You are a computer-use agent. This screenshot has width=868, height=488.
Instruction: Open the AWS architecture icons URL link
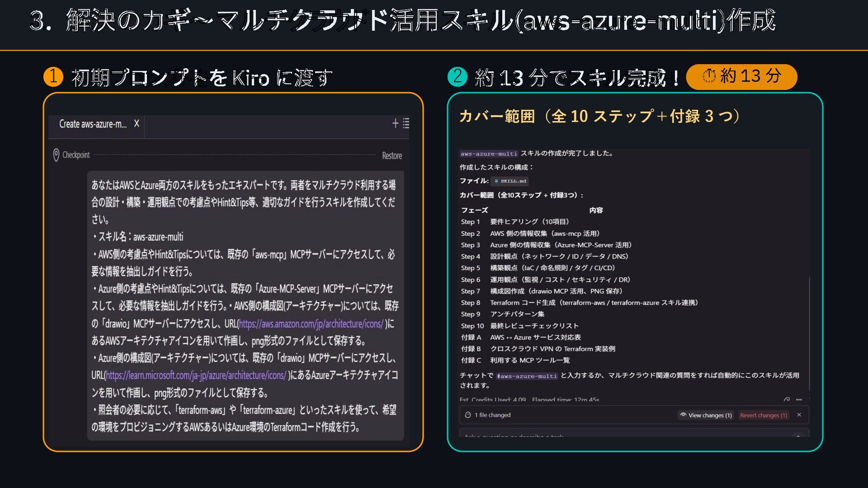tap(311, 324)
